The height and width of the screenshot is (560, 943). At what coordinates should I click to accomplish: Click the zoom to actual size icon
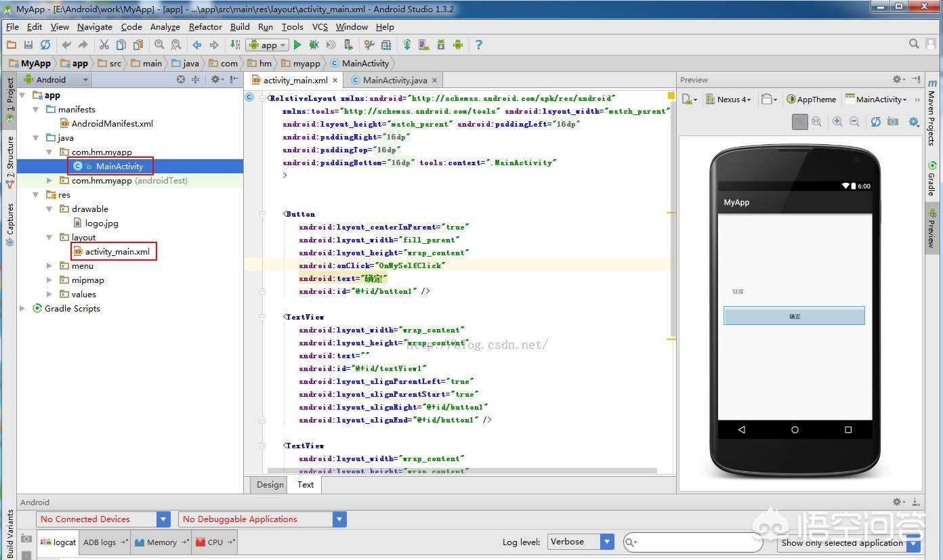point(816,121)
